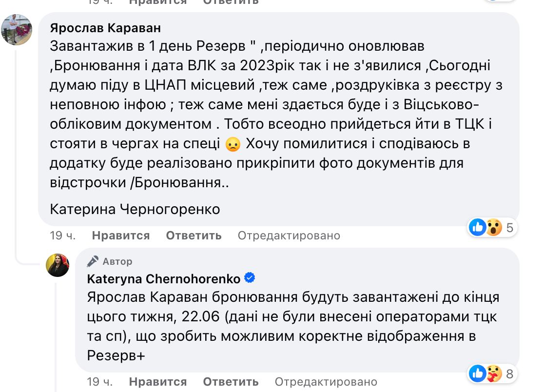Viewport: 543px width, 392px height.
Task: Click Нравится under Kateryna's reply
Action: click(x=157, y=382)
